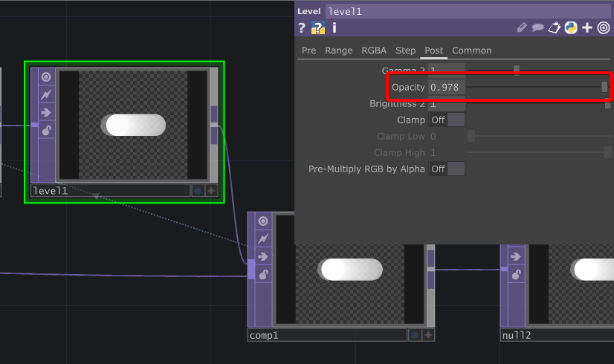This screenshot has height=364, width=614.
Task: Switch to the Step tab
Action: click(x=405, y=51)
